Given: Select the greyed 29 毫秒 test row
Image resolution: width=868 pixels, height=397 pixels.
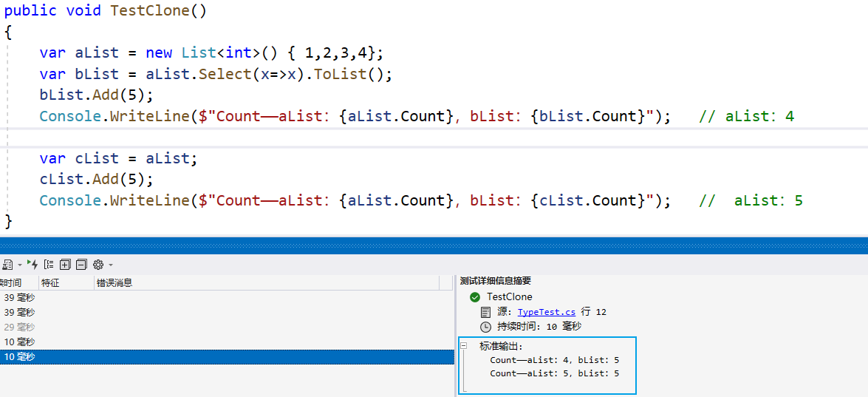Looking at the screenshot, I should pyautogui.click(x=222, y=327).
